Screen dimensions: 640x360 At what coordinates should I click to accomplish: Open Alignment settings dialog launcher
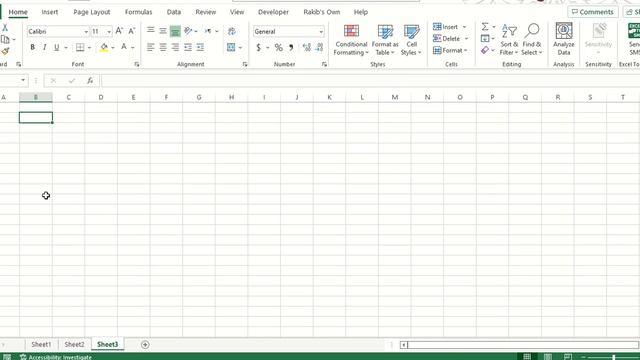pyautogui.click(x=245, y=64)
